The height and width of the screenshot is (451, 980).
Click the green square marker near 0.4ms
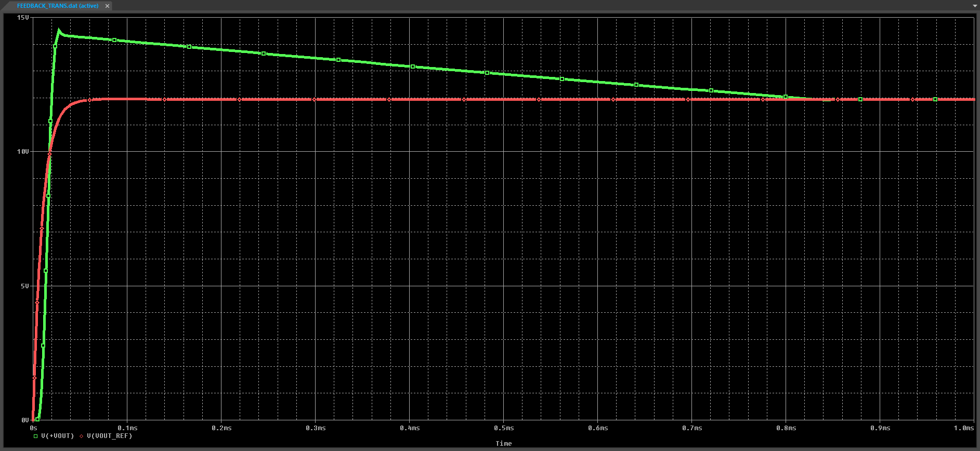tap(413, 67)
